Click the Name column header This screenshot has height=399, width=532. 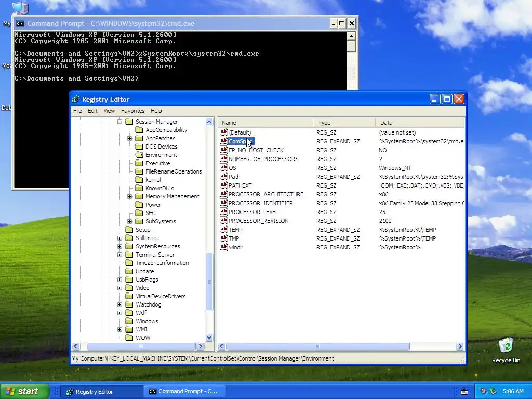265,123
